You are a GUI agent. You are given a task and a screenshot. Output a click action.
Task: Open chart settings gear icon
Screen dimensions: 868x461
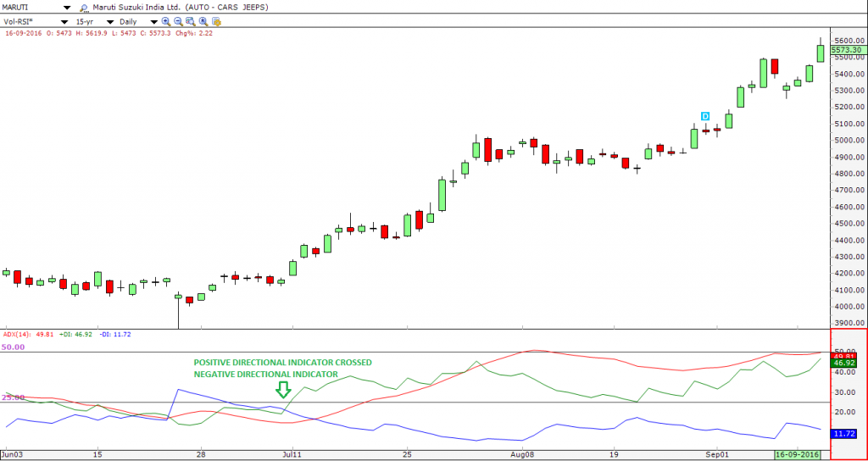coord(217,20)
